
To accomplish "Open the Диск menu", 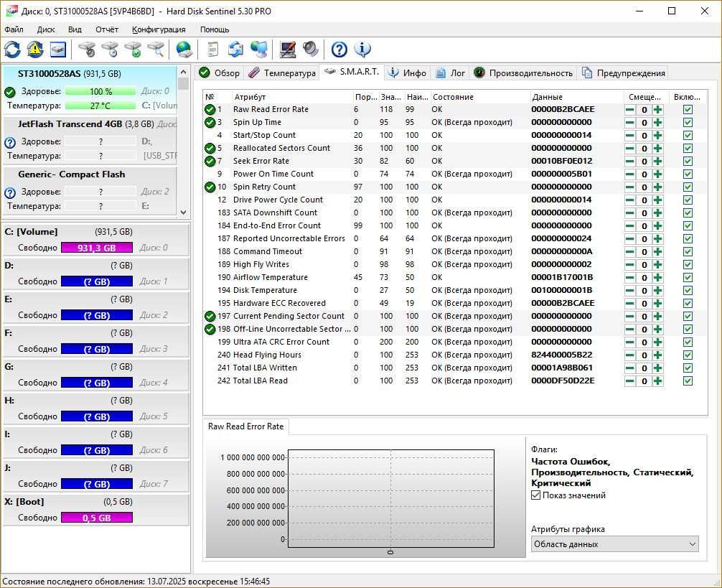I will coord(46,29).
